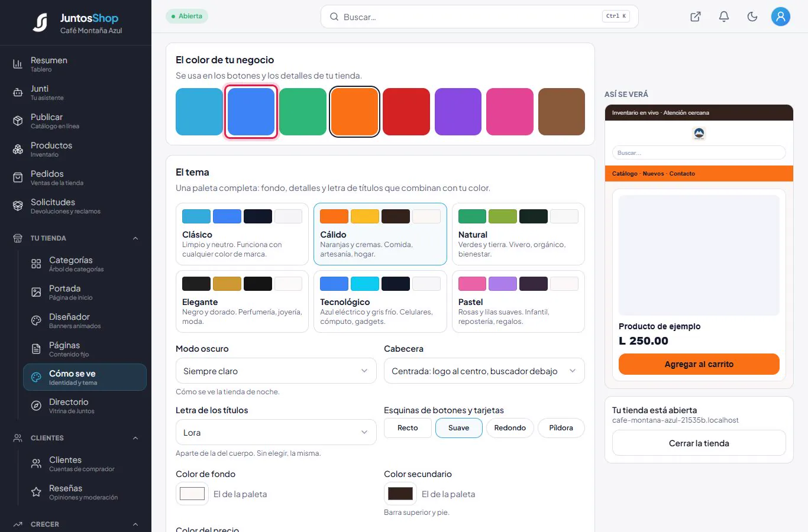Click Agregar al carrito in the preview
808x532 pixels.
tap(699, 364)
